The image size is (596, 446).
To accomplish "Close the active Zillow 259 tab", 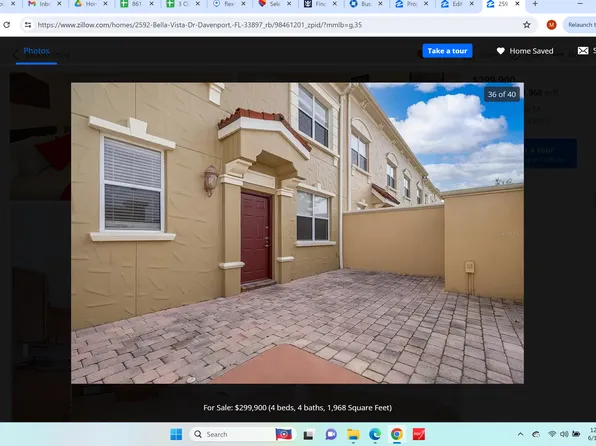I will pyautogui.click(x=517, y=3).
